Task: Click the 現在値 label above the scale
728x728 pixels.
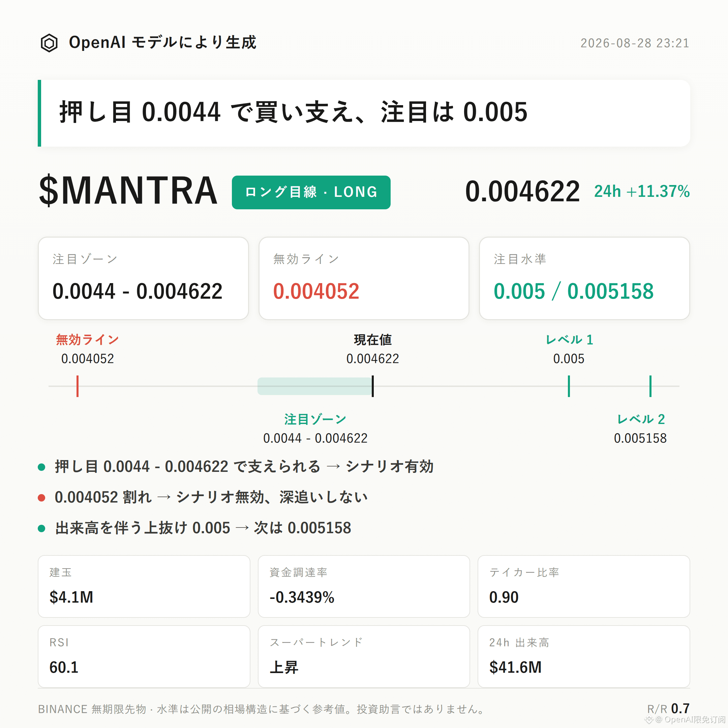Action: tap(373, 339)
